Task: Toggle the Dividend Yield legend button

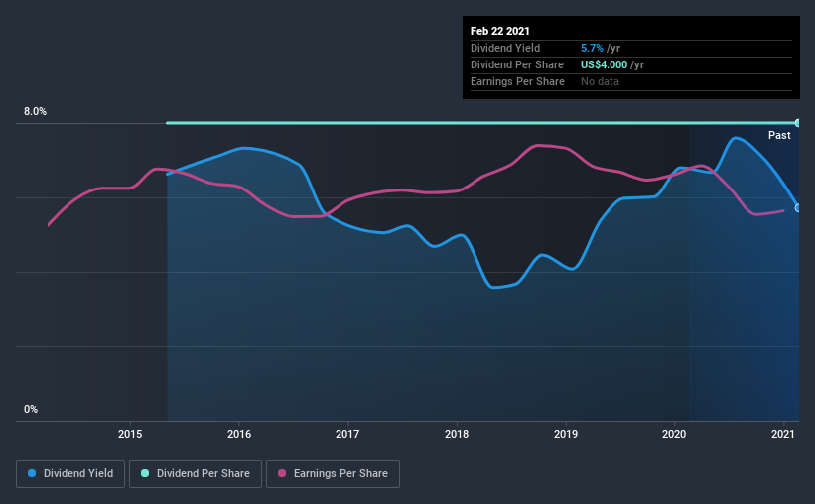Action: 70,474
